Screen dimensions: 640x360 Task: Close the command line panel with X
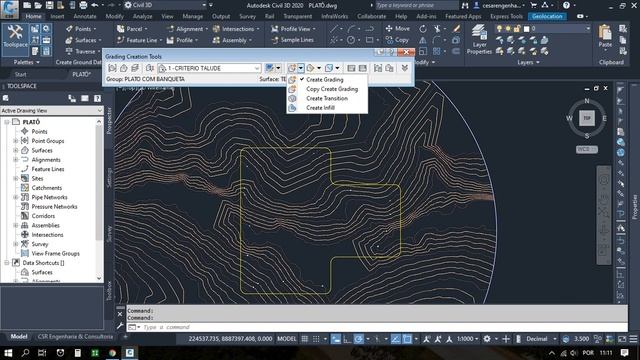120,314
